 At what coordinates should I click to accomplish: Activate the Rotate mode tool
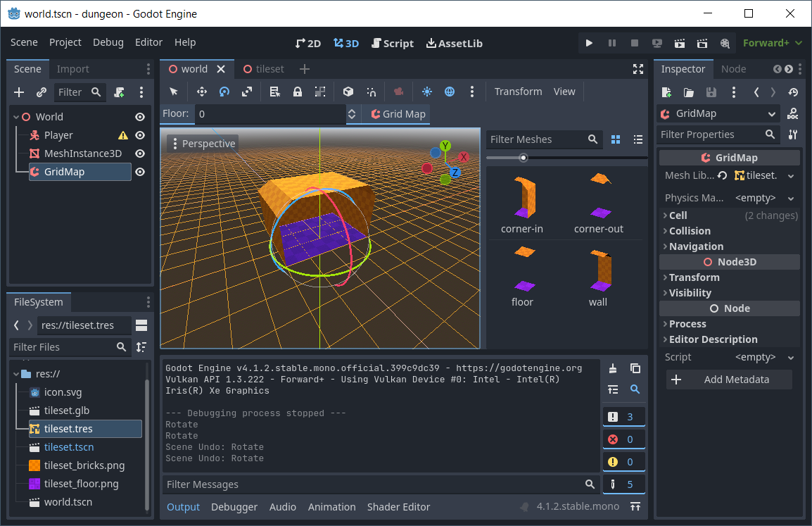pos(224,92)
